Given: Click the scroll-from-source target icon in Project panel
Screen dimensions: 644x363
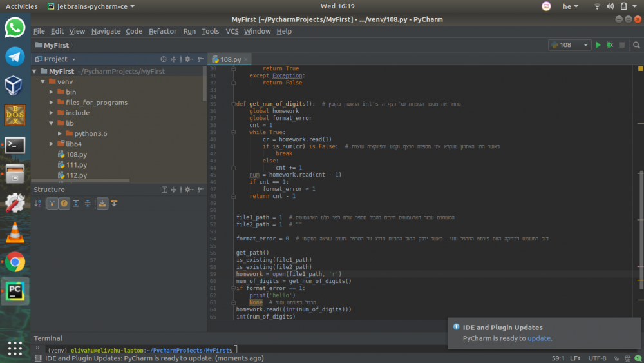Looking at the screenshot, I should click(x=164, y=59).
